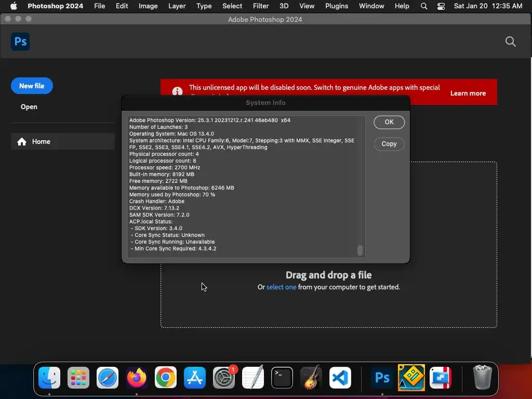Open the File menu
Screen dimensions: 532x399
click(99, 6)
